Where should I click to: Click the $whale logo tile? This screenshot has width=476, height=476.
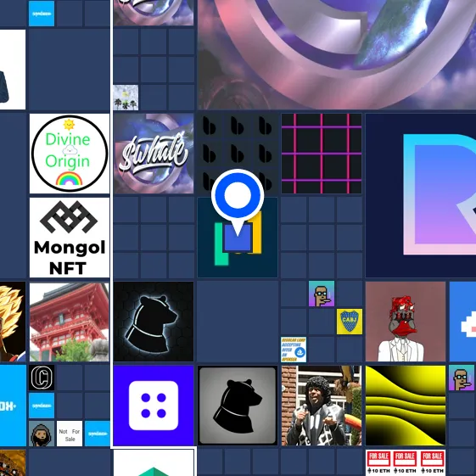(154, 154)
